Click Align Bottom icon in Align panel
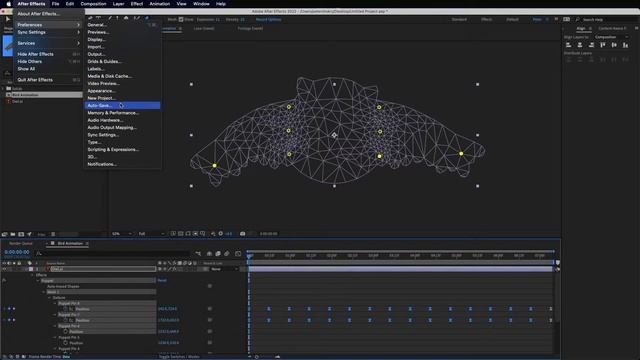 tap(625, 45)
